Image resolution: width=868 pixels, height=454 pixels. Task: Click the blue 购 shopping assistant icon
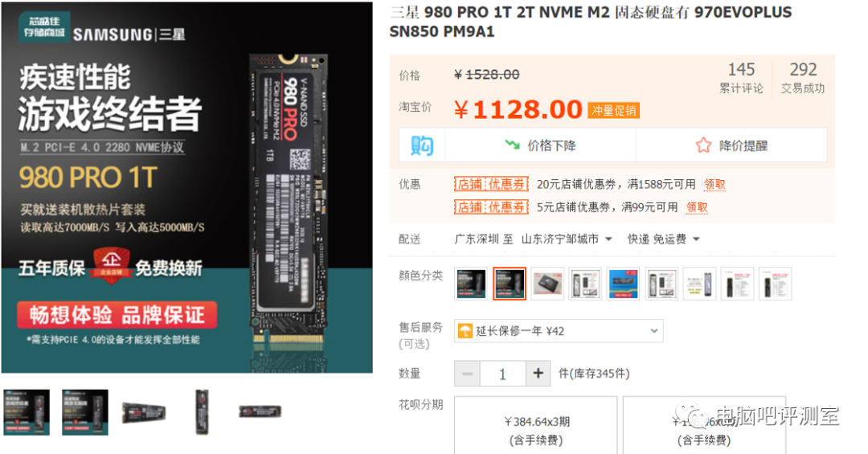[x=422, y=145]
